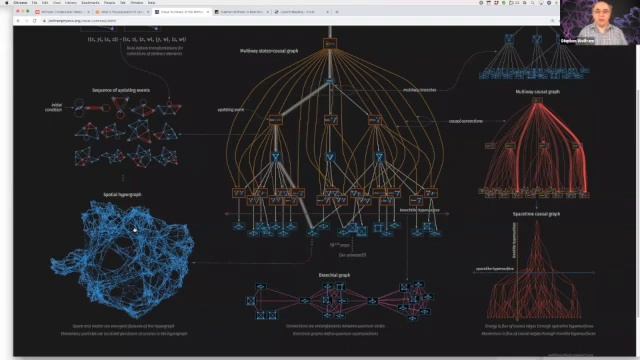Click the 'Spatial hypergraph' heading
Viewport: 640px width, 360px height.
tap(122, 195)
